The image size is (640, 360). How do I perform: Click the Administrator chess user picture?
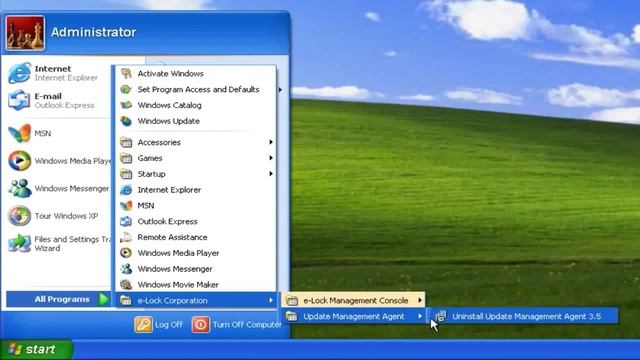pos(25,33)
